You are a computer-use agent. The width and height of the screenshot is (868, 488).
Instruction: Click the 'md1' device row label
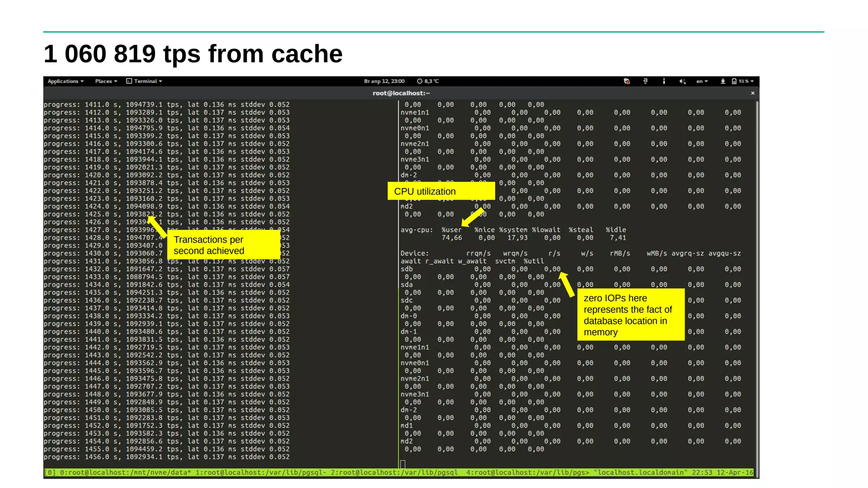406,426
